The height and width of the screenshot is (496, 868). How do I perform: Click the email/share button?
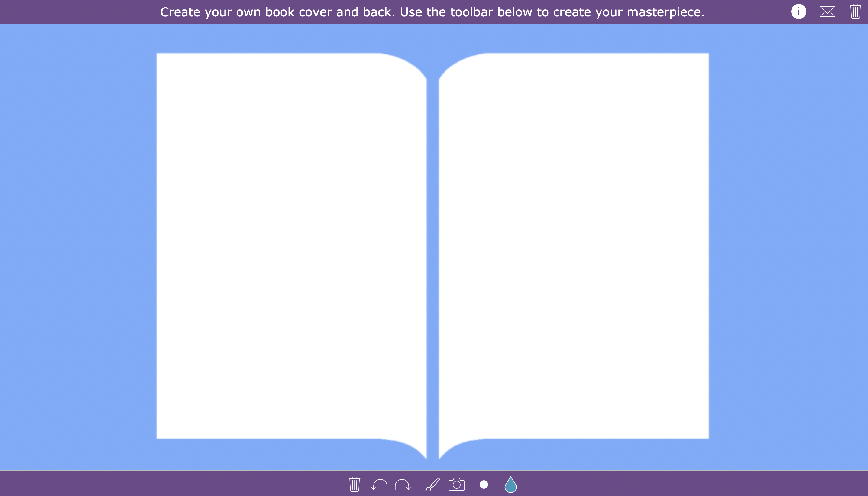point(828,12)
